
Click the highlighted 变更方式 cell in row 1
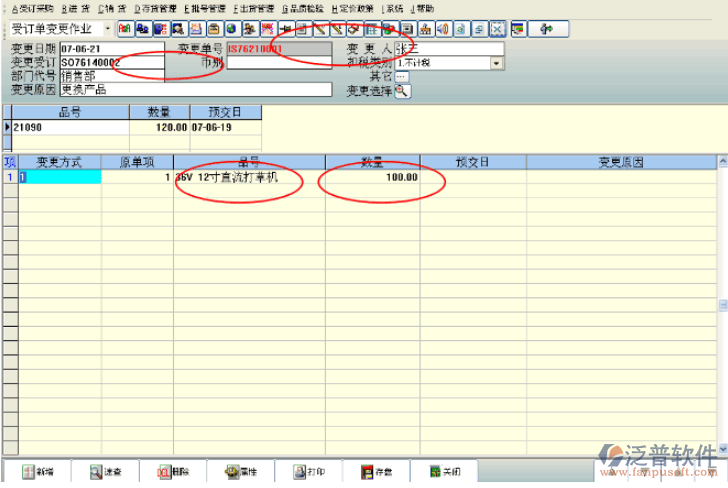59,177
